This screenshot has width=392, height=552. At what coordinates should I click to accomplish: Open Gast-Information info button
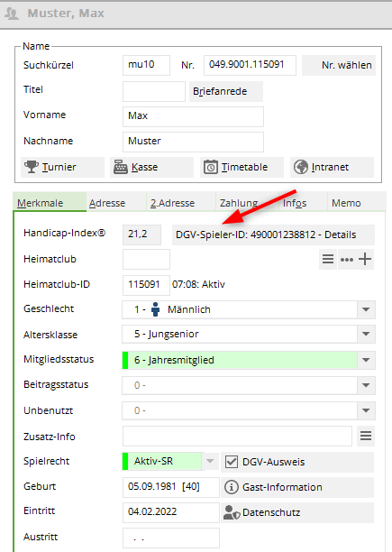pos(297,487)
